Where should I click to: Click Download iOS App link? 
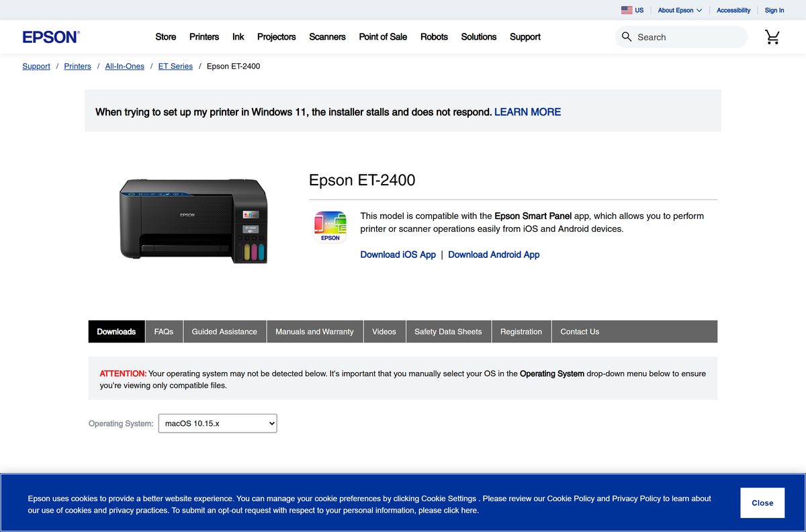tap(398, 255)
